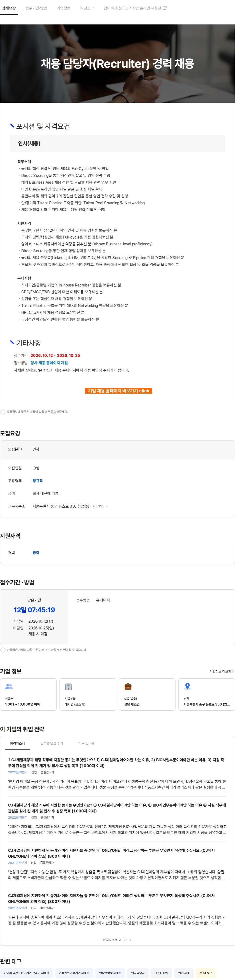This screenshot has width=235, height=980.
Task: Open 홈페이지 application method link
Action: [x=103, y=600]
